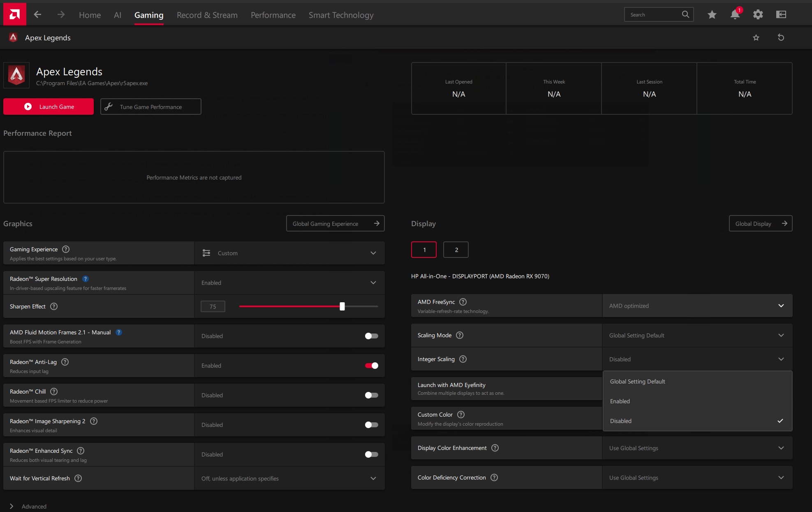The height and width of the screenshot is (512, 812).
Task: Switch to the Performance tab
Action: click(x=273, y=15)
